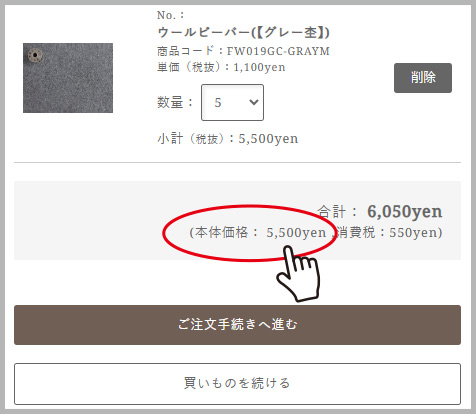
Task: Click the chevron arrow in quantity selector
Action: pos(254,102)
